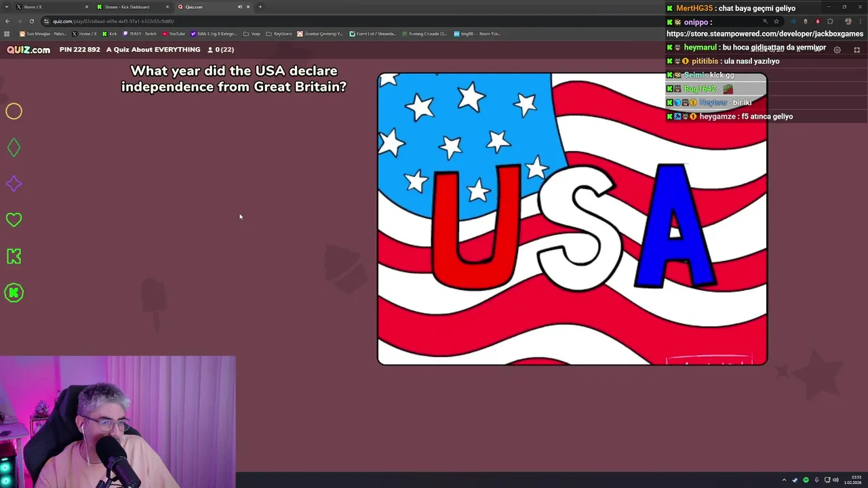The width and height of the screenshot is (868, 488).
Task: Select the green diamond answer shape
Action: (14, 148)
